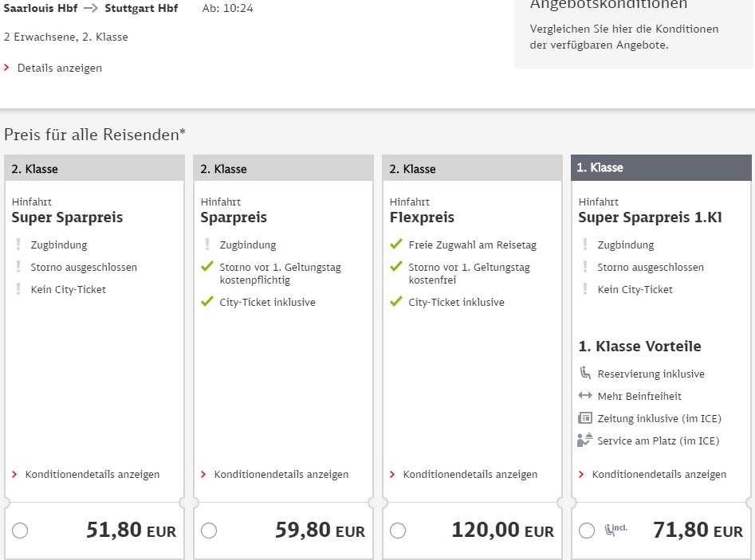Viewport: 755px width, 560px height.
Task: Click the green checkmark beside Sparpreis City-Ticket inklusive
Action: click(x=207, y=301)
